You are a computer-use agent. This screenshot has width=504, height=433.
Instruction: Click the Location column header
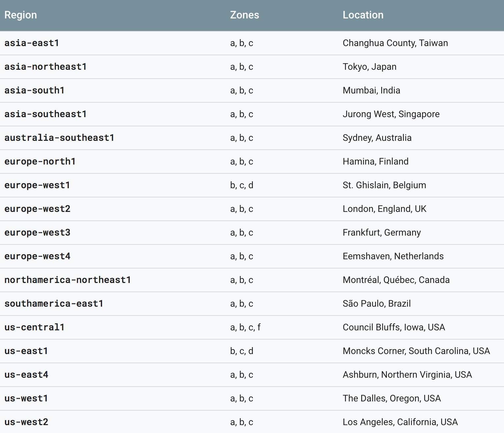coord(363,15)
